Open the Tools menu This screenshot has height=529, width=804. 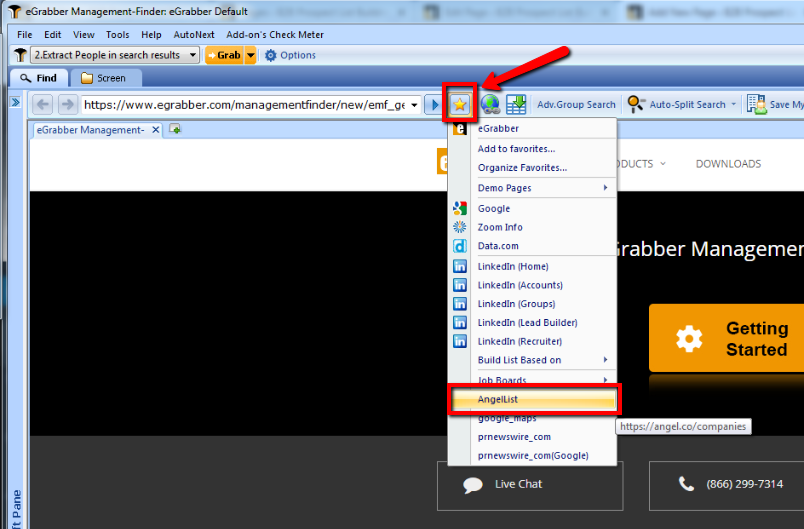(x=117, y=35)
